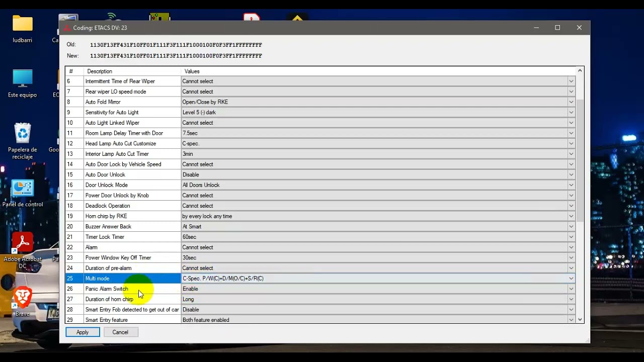The height and width of the screenshot is (362, 644).
Task: Expand Door Unlock Mode dropdown
Action: coord(571,185)
